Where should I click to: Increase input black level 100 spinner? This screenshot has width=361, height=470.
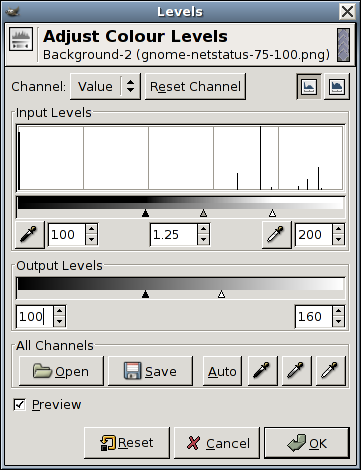pos(91,229)
